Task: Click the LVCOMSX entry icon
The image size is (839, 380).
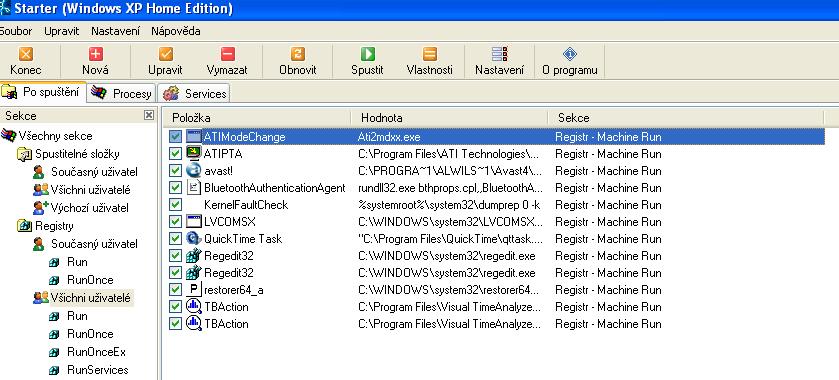Action: click(193, 222)
